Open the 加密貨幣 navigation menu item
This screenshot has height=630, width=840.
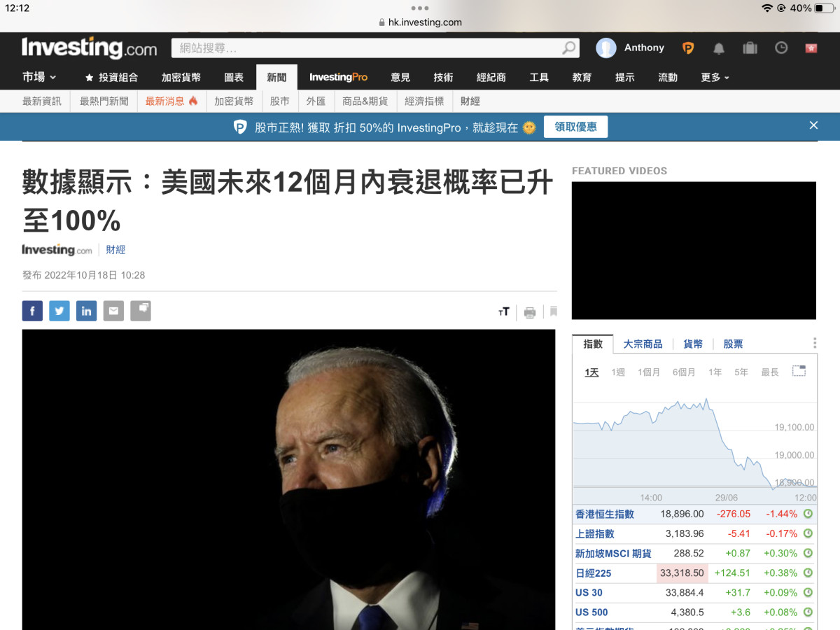(181, 77)
